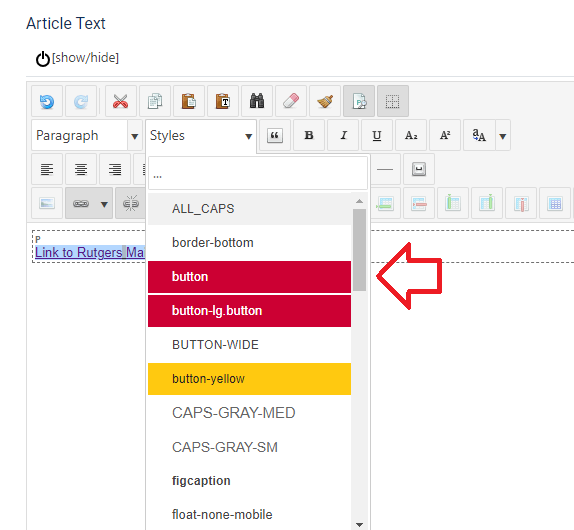
Task: Click the Redo icon
Action: 81,101
